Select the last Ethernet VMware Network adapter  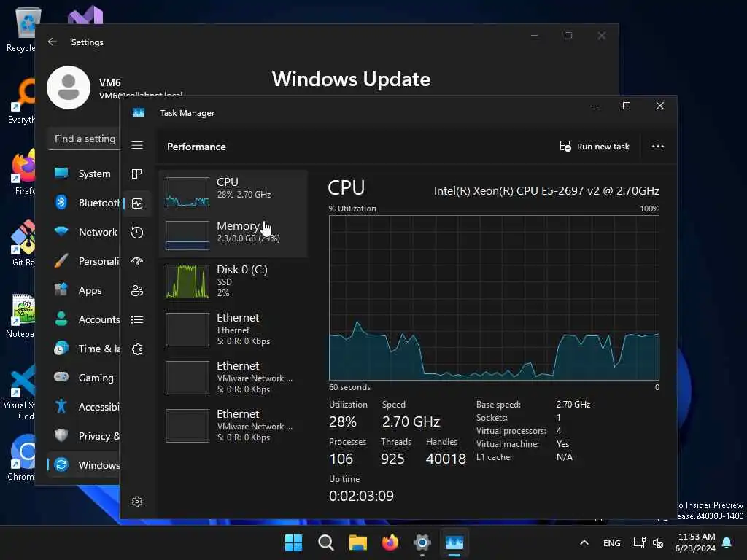point(233,425)
